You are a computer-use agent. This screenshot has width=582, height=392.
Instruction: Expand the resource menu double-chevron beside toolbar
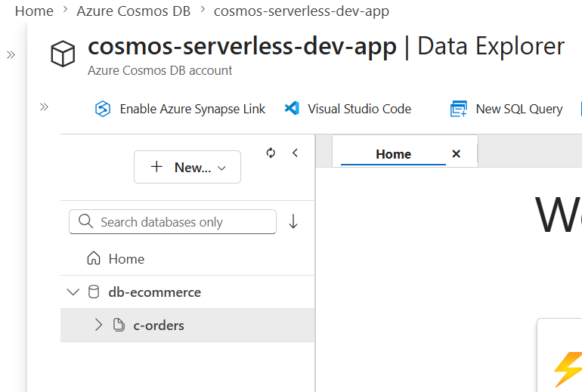44,107
